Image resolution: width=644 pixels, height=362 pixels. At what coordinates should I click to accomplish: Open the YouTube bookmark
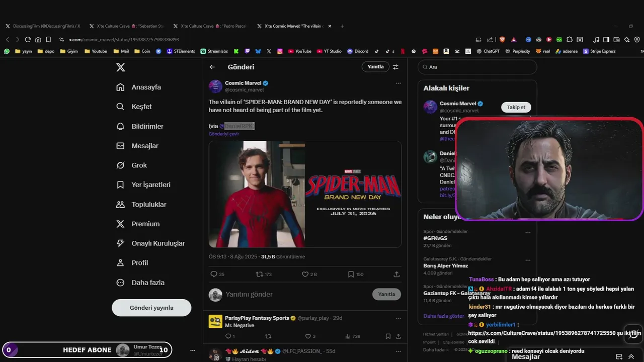pos(299,51)
